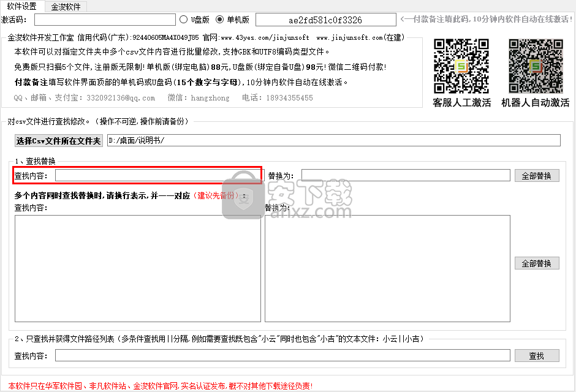Click the 选择Csv文件所在文件夹 button
The height and width of the screenshot is (392, 576).
pos(58,141)
